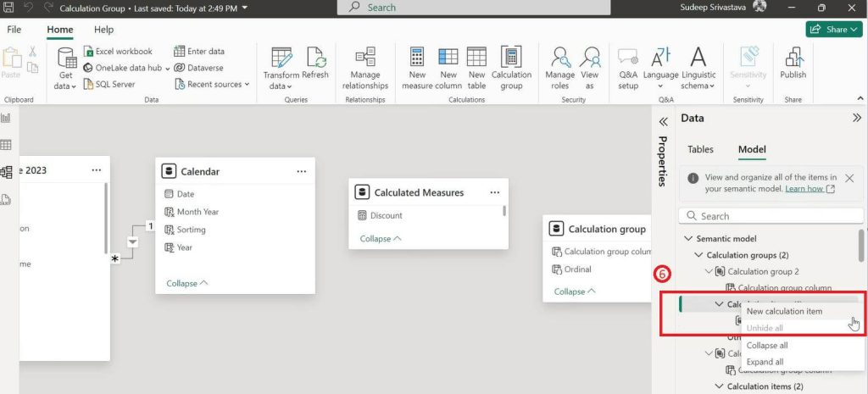Publish the report

793,64
